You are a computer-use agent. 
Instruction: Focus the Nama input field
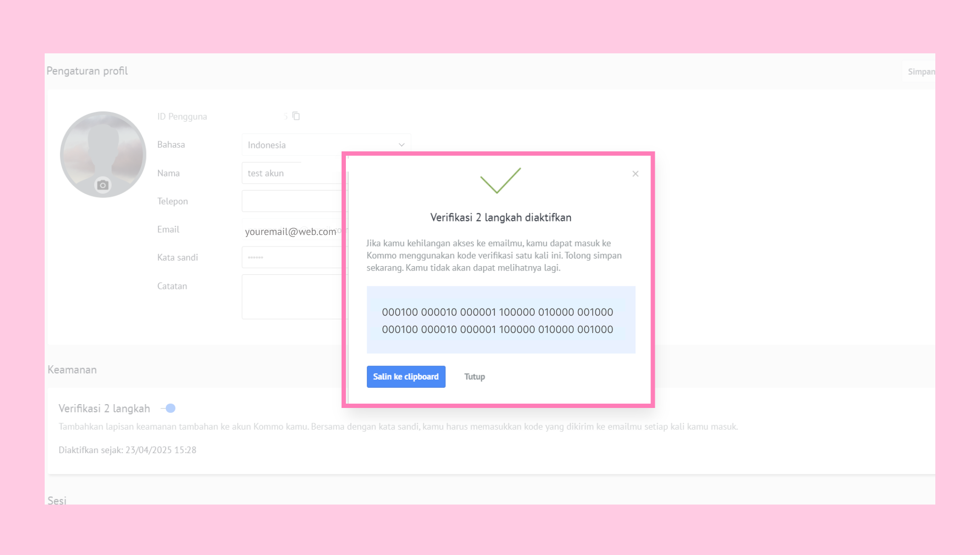pyautogui.click(x=293, y=173)
